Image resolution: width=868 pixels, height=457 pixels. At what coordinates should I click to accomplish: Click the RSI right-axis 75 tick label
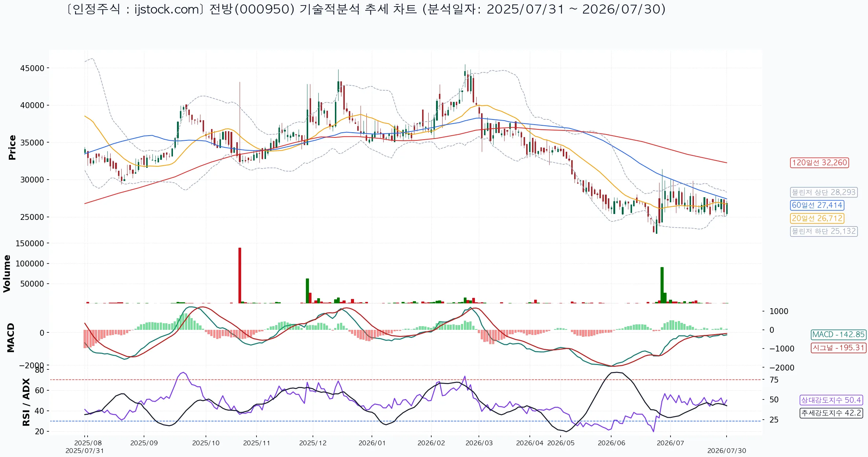click(x=774, y=380)
